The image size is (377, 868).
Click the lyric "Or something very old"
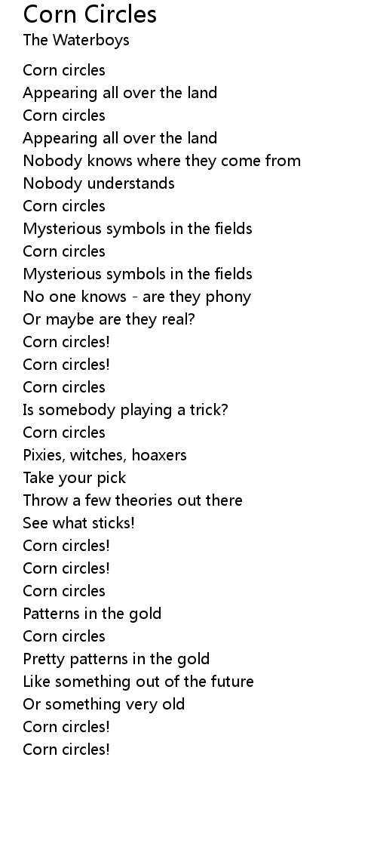point(104,704)
